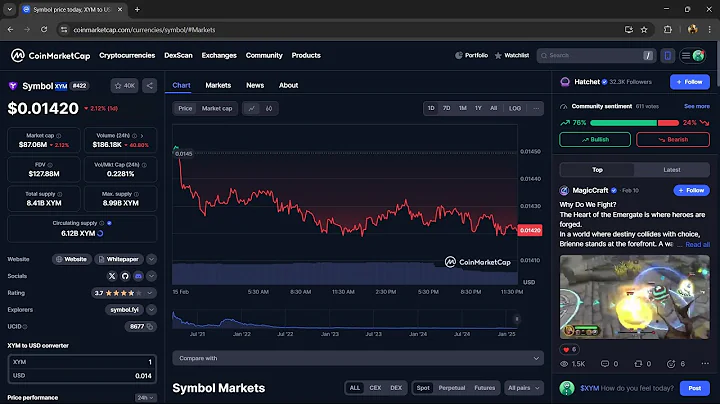
Task: Open the X social link
Action: pyautogui.click(x=112, y=276)
